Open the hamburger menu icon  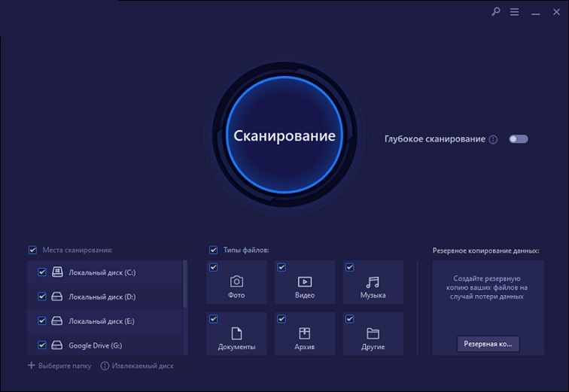pos(514,12)
